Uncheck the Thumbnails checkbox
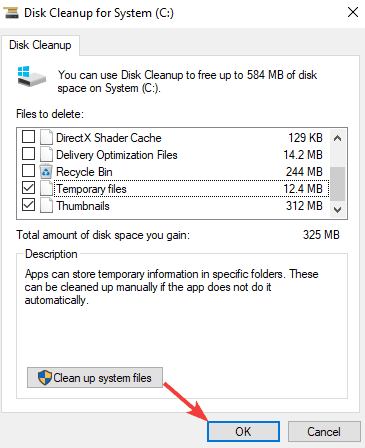Image resolution: width=365 pixels, height=448 pixels. click(x=28, y=205)
